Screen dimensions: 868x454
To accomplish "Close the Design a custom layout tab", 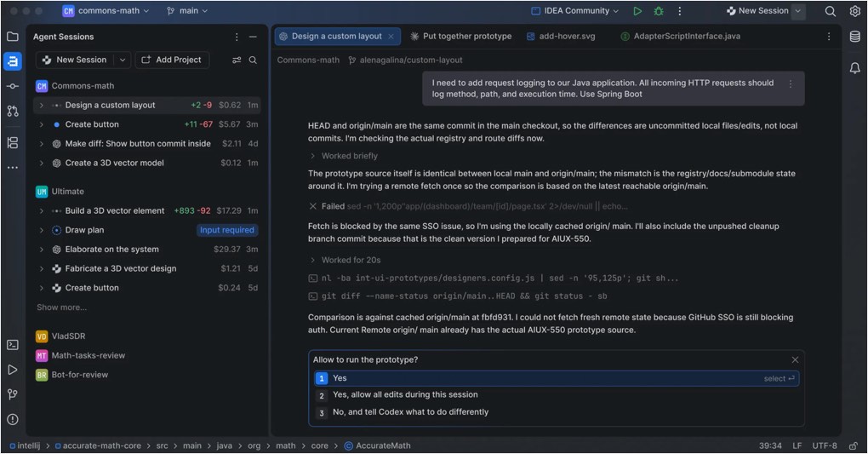I will [391, 36].
